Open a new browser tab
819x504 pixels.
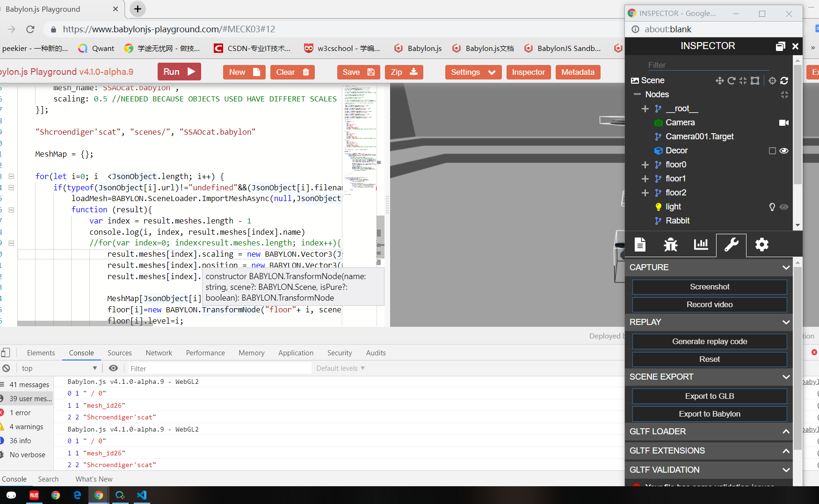coord(138,9)
